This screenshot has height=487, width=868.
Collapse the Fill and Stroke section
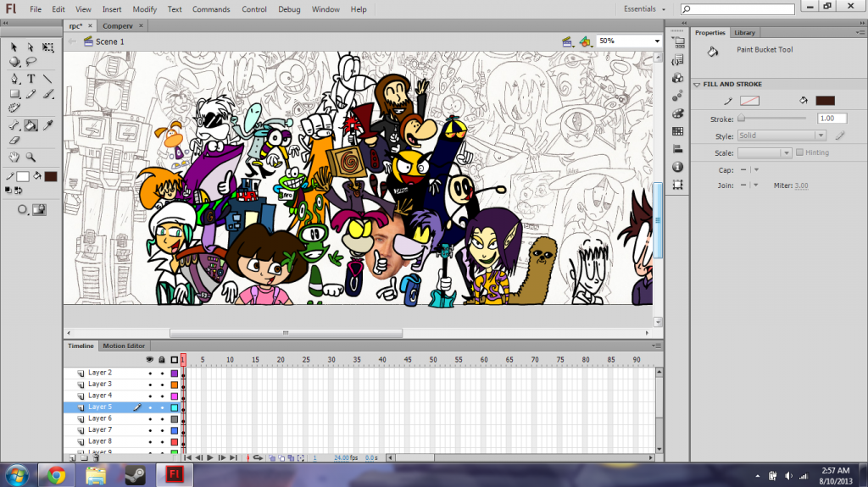pyautogui.click(x=697, y=85)
